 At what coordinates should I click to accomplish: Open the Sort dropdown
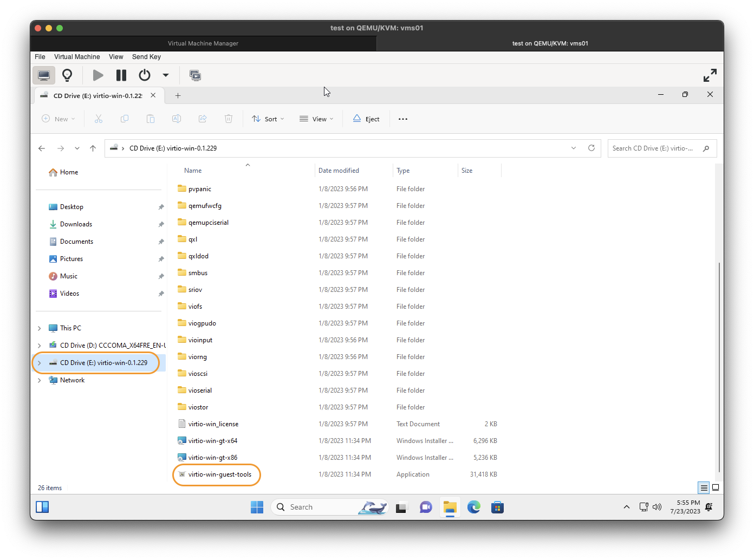(x=268, y=119)
